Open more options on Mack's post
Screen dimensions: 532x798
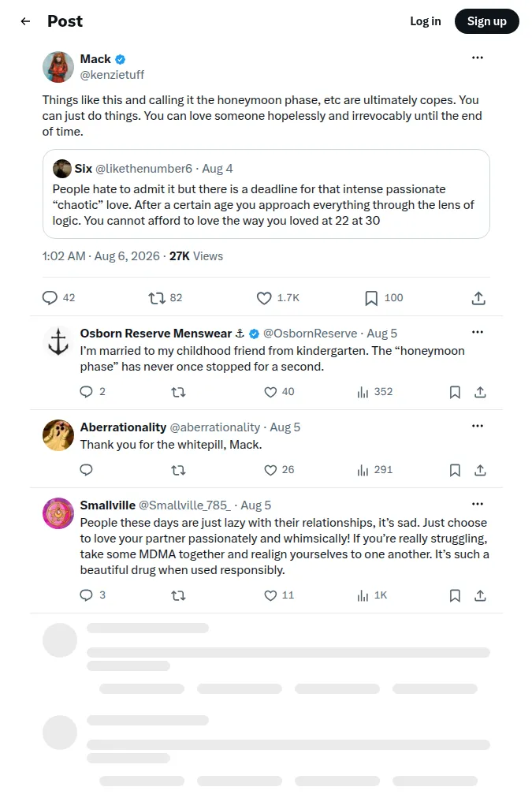point(477,58)
